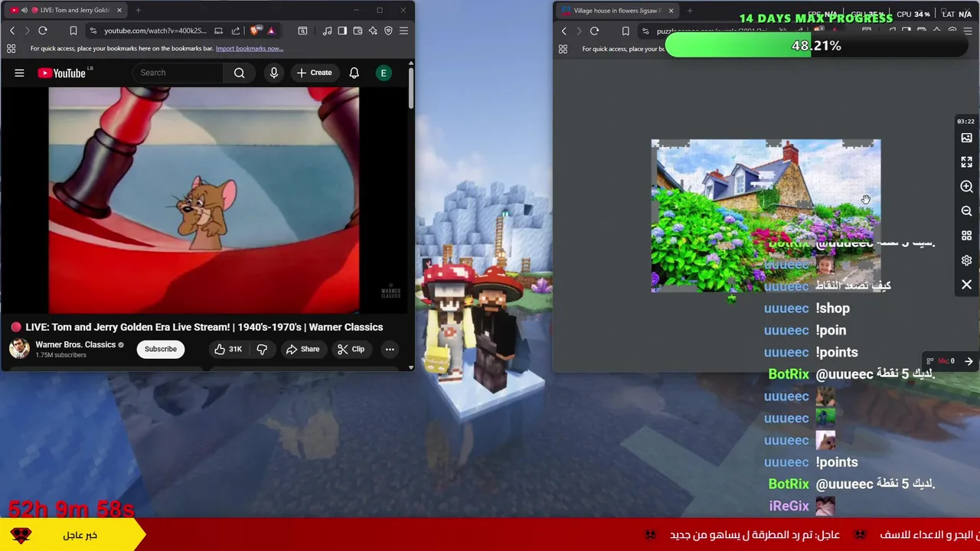Viewport: 980px width, 551px height.
Task: Open the video's more actions three-dot menu
Action: coord(390,349)
